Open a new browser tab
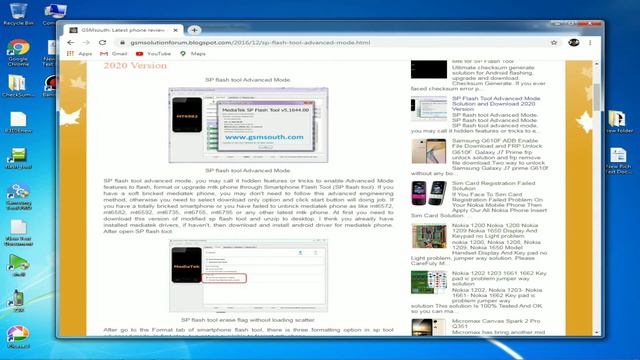The image size is (640, 360). [x=194, y=30]
